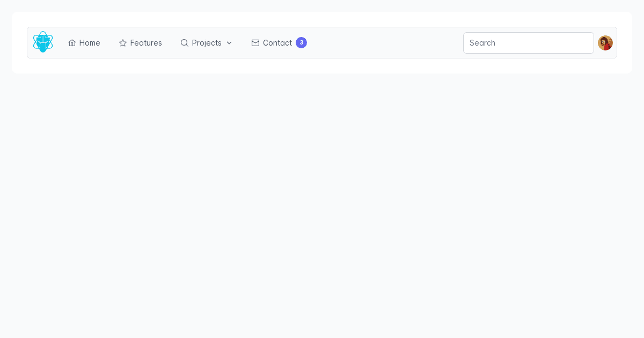Image resolution: width=644 pixels, height=338 pixels.
Task: Expand the Projects dropdown chevron
Action: click(229, 43)
